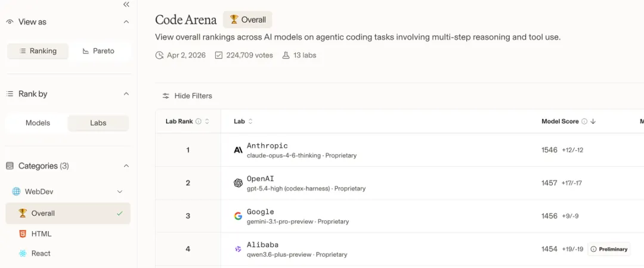Click gpt-5.4-high (codex-harness) model text
This screenshot has height=268, width=644.
point(288,189)
